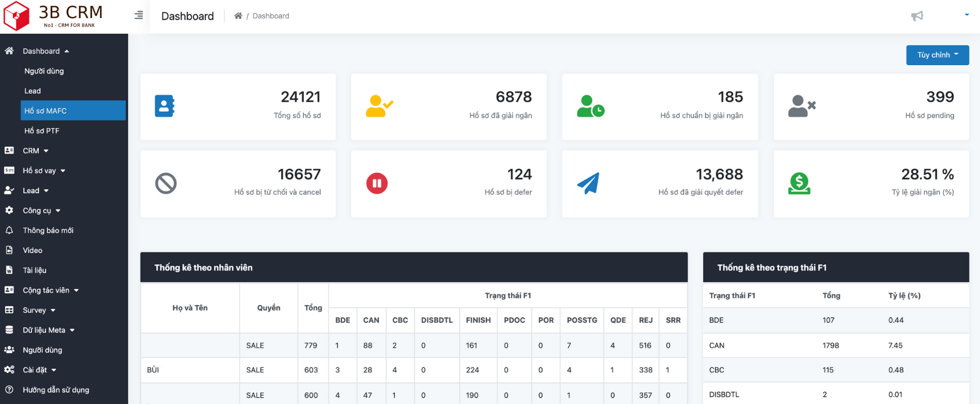Click the blue contact book total files icon

click(165, 106)
